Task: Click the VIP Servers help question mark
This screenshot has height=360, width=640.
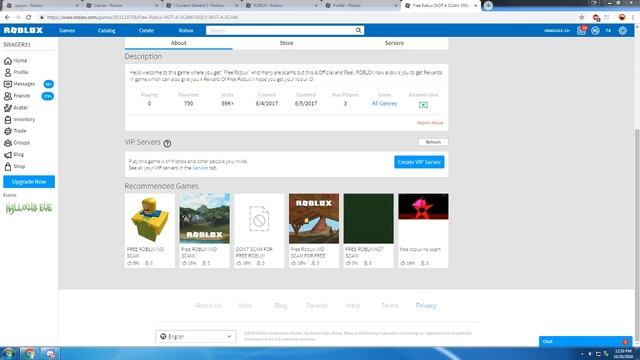Action: [167, 144]
